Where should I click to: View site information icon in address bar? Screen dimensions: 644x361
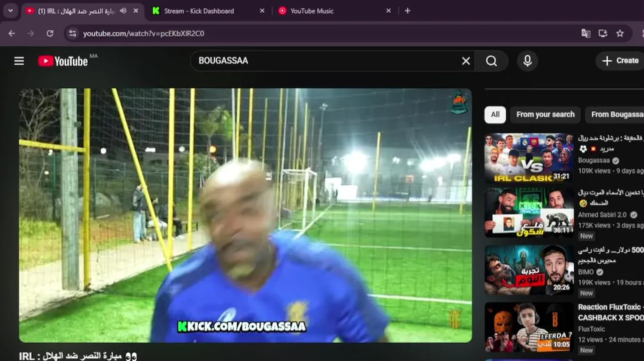coord(73,33)
